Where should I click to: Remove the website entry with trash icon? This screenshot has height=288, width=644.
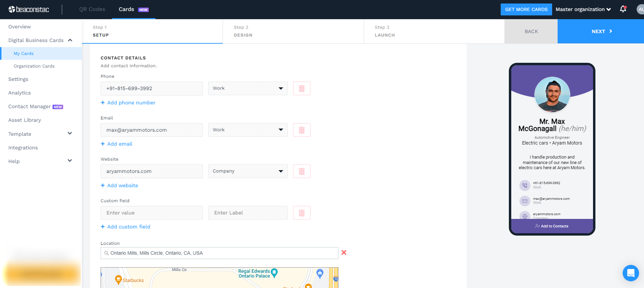click(x=302, y=171)
